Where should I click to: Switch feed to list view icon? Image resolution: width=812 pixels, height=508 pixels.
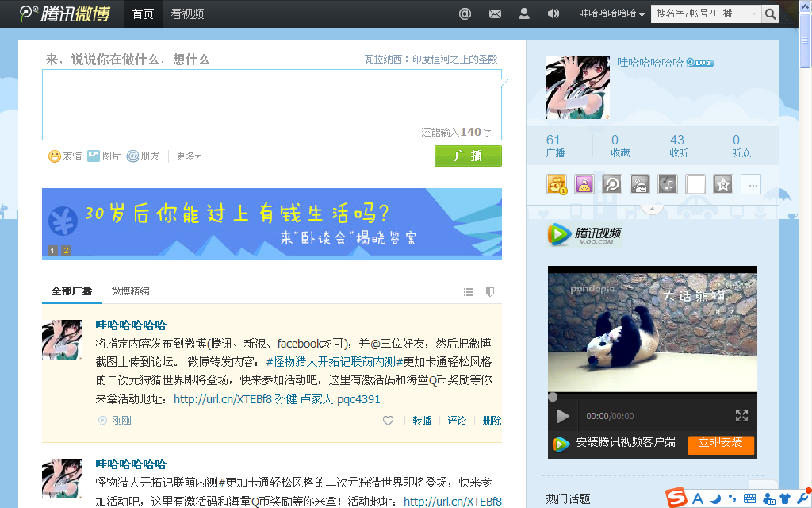point(469,292)
